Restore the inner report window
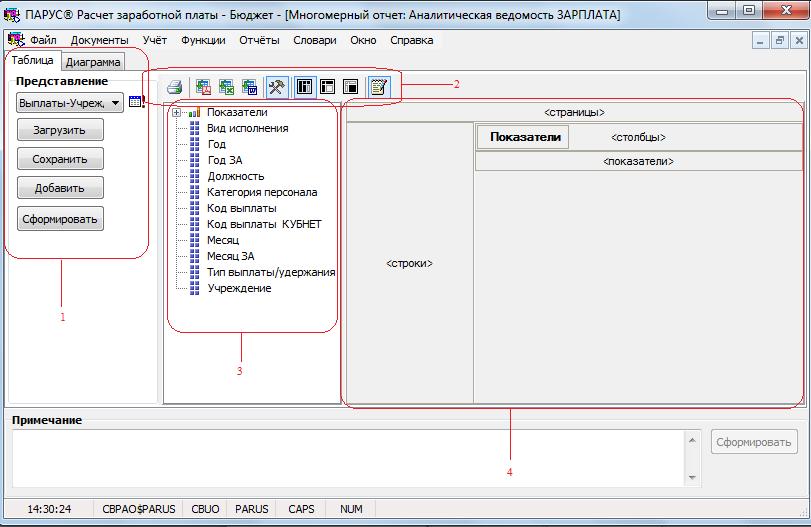811x527 pixels. [x=779, y=41]
